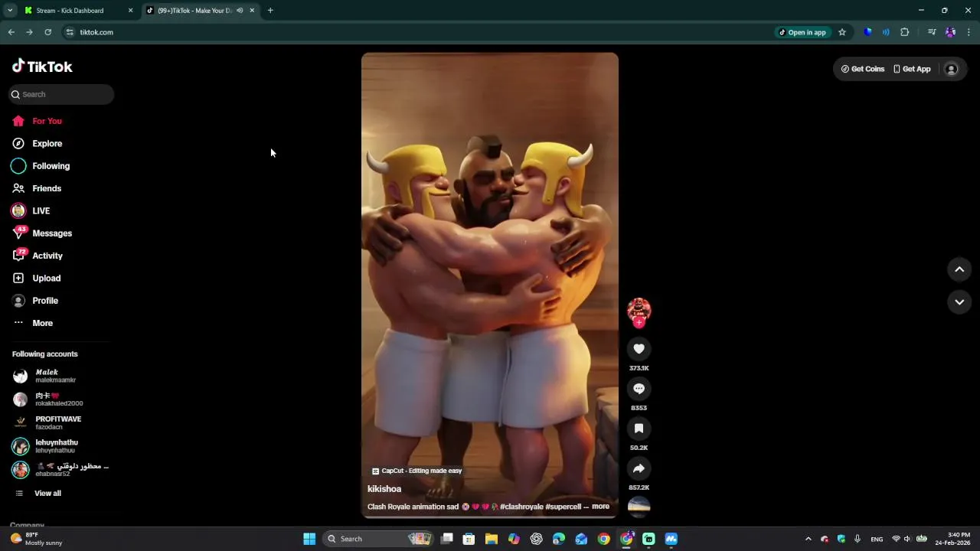This screenshot has width=980, height=551.
Task: Expand the caption with more
Action: pyautogui.click(x=600, y=507)
